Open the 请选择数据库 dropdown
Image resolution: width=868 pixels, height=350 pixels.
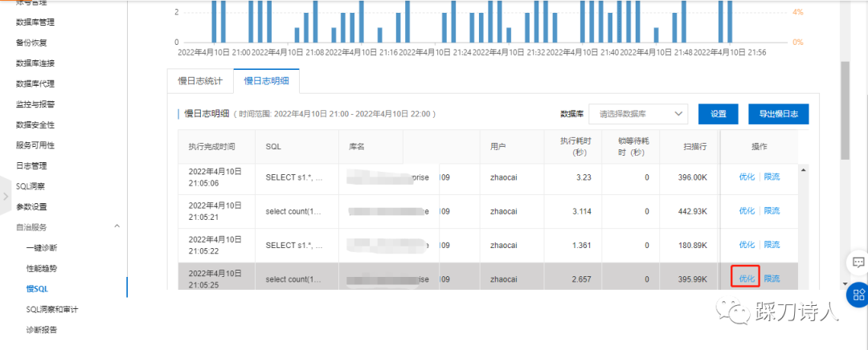638,114
